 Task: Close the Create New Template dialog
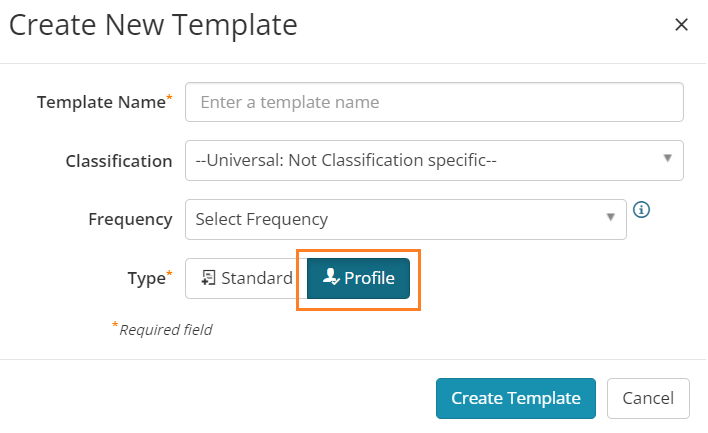click(x=681, y=24)
